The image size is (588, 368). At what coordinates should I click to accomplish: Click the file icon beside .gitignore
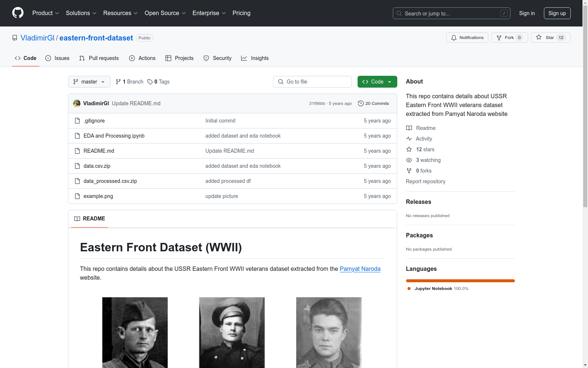pos(77,121)
